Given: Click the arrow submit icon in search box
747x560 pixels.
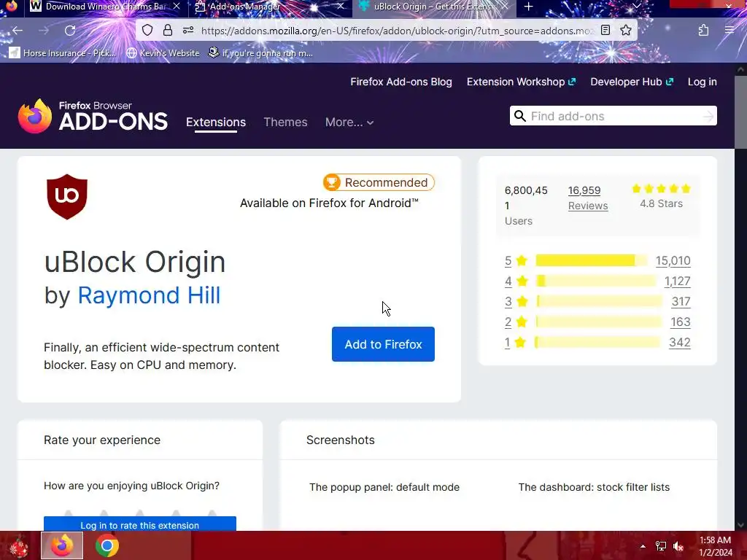Looking at the screenshot, I should 708,116.
